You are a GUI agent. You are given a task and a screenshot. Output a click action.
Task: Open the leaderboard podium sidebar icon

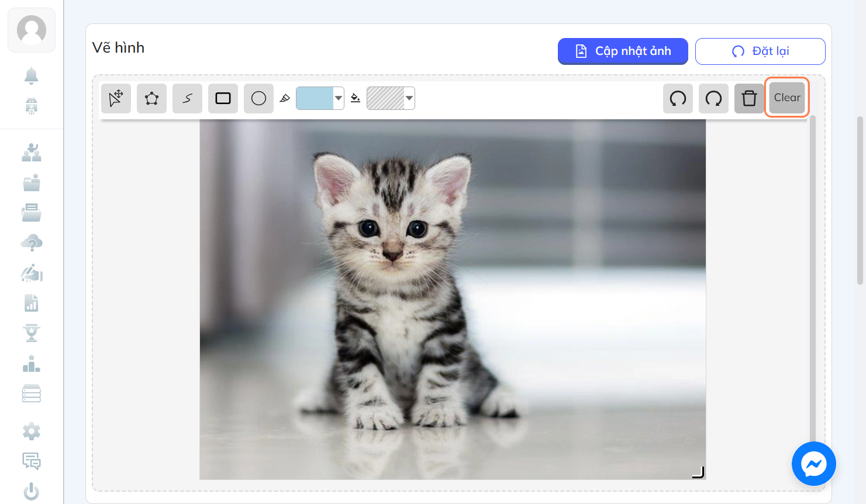point(32,364)
